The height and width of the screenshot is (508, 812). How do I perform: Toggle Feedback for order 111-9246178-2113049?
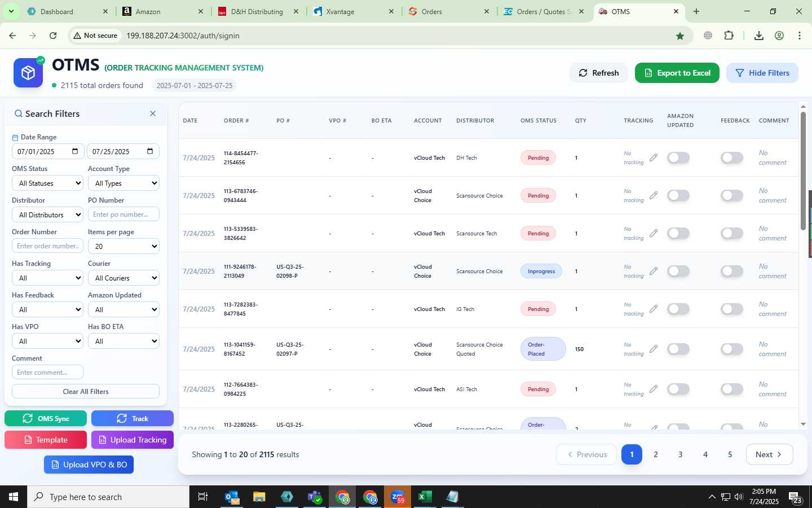[x=732, y=271]
